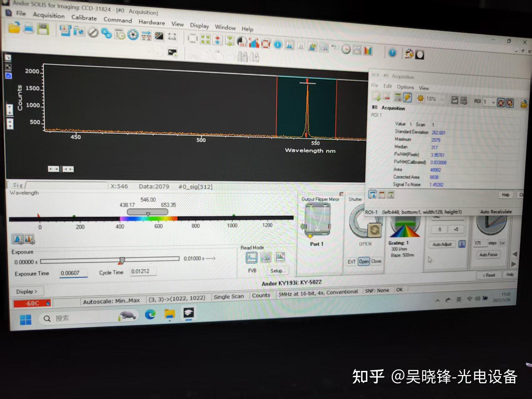Click the FVB read mode icon
Viewport: 532px width, 399px height.
pos(251,258)
